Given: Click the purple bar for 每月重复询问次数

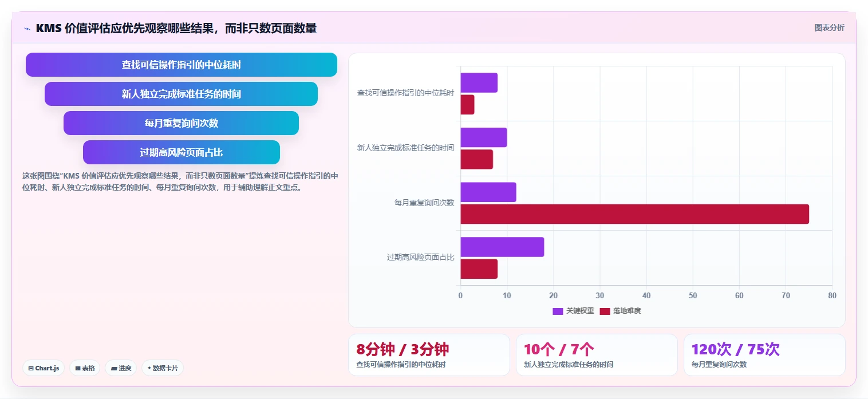Looking at the screenshot, I should (x=488, y=192).
